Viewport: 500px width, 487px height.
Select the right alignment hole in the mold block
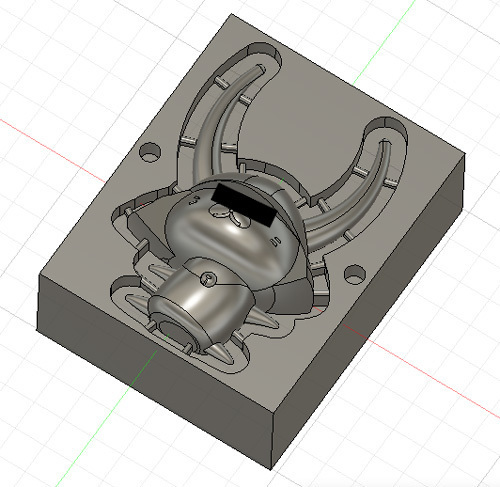point(355,274)
